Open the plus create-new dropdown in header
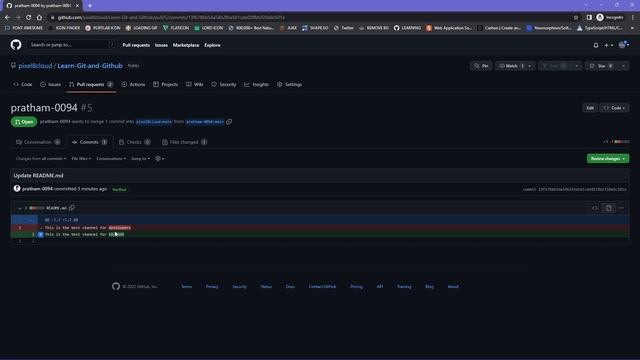The image size is (640, 360). click(x=609, y=45)
